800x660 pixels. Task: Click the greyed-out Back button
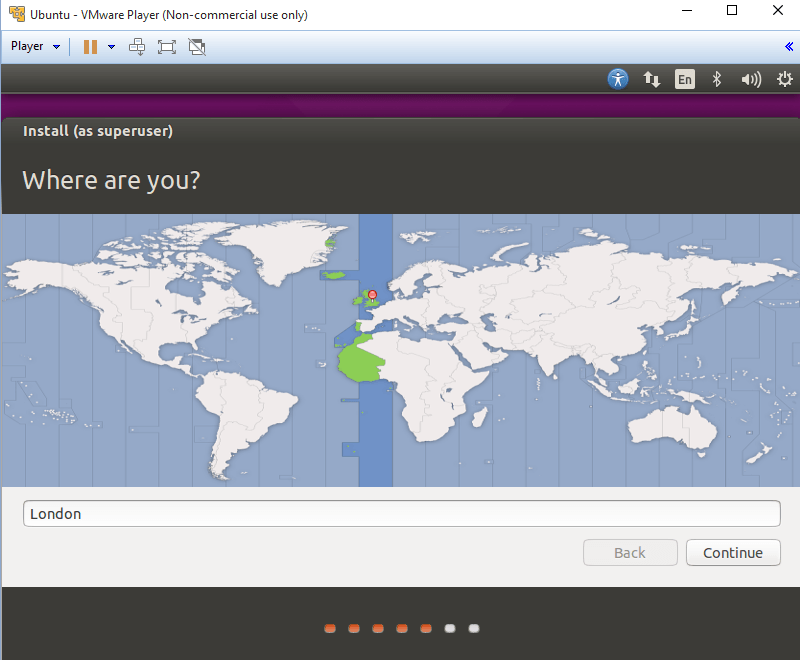[x=629, y=552]
